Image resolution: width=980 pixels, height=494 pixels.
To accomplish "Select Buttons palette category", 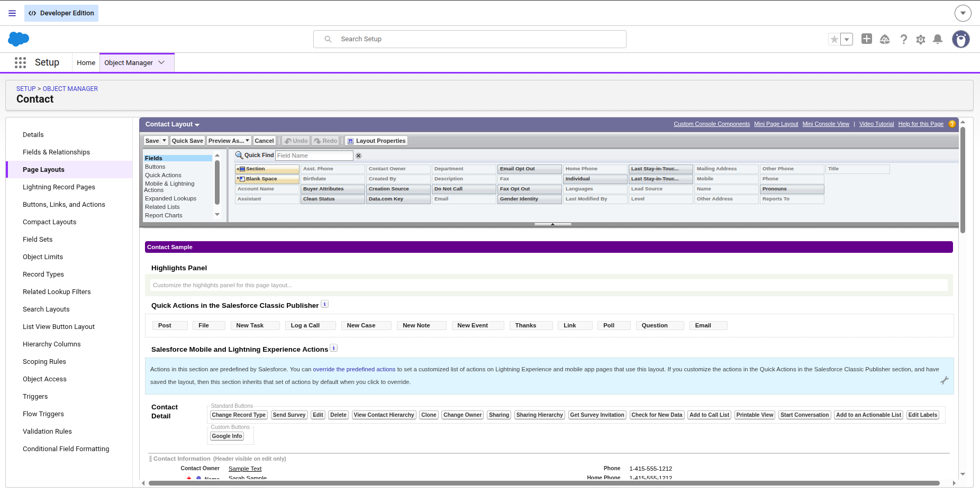I will pos(155,167).
